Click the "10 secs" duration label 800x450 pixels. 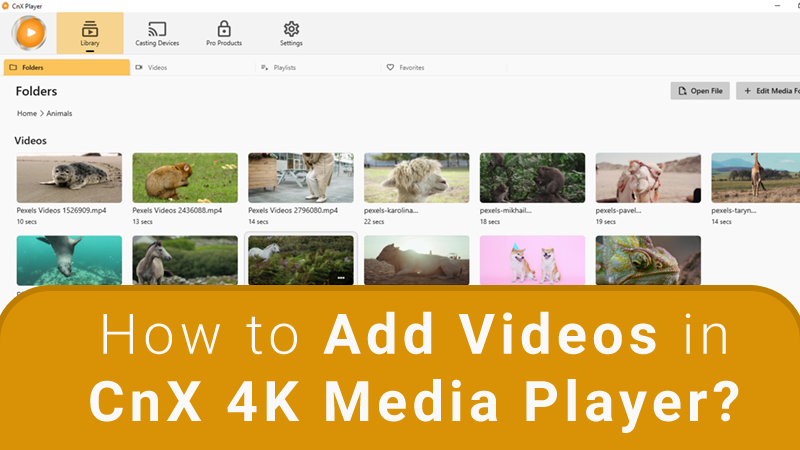point(27,222)
